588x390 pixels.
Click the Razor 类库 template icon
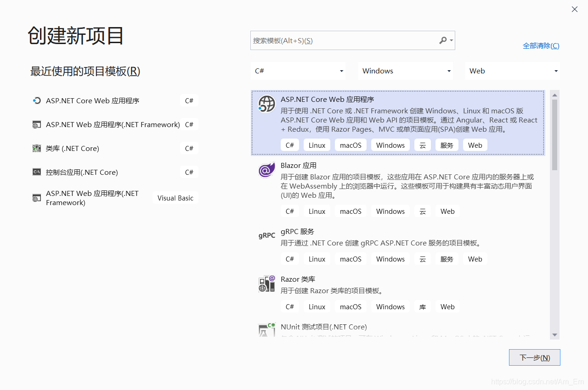pos(266,283)
